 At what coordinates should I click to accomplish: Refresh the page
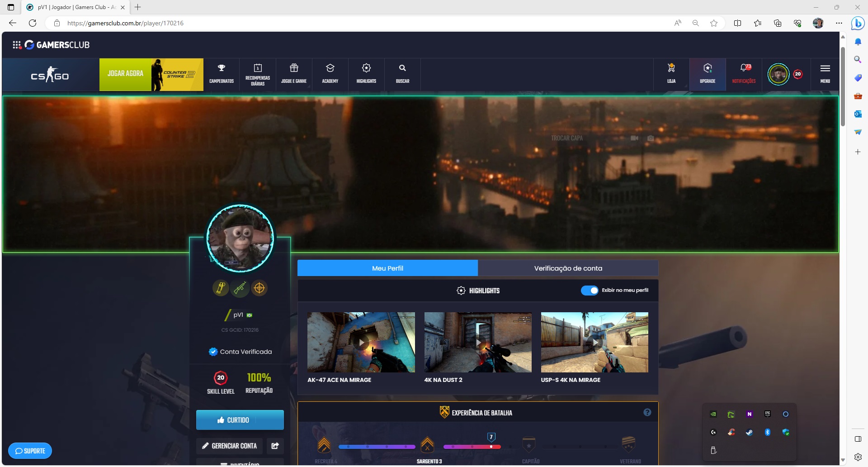33,23
